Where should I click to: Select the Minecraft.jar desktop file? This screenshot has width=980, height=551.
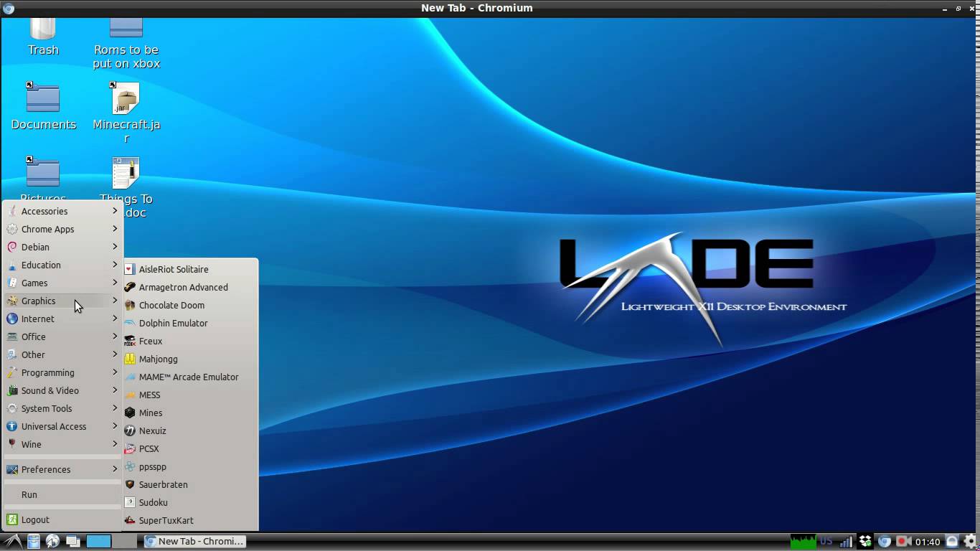point(126,113)
